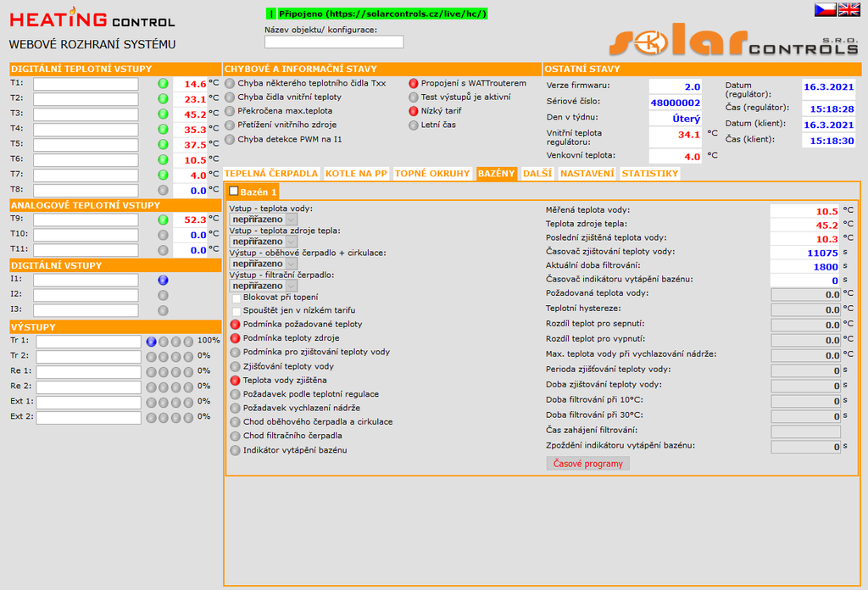This screenshot has width=868, height=590.
Task: Click the Czech flag language icon
Action: click(x=825, y=9)
